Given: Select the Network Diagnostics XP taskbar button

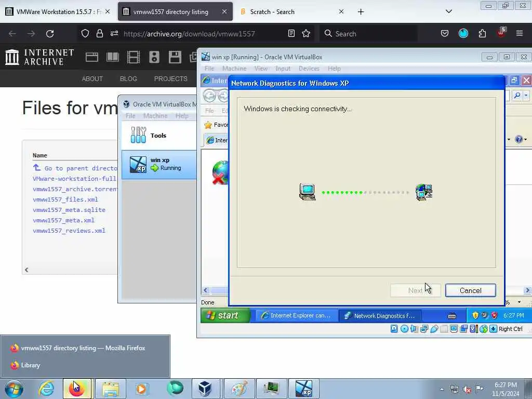Looking at the screenshot, I should click(380, 315).
